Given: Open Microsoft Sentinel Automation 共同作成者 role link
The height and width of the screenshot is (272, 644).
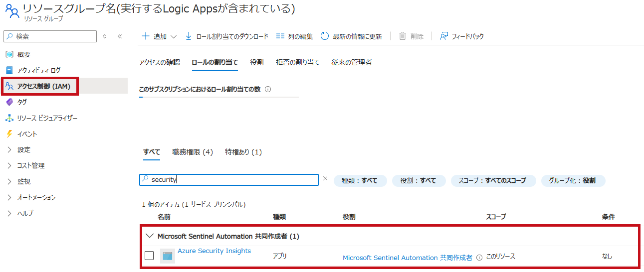Looking at the screenshot, I should pos(408,258).
